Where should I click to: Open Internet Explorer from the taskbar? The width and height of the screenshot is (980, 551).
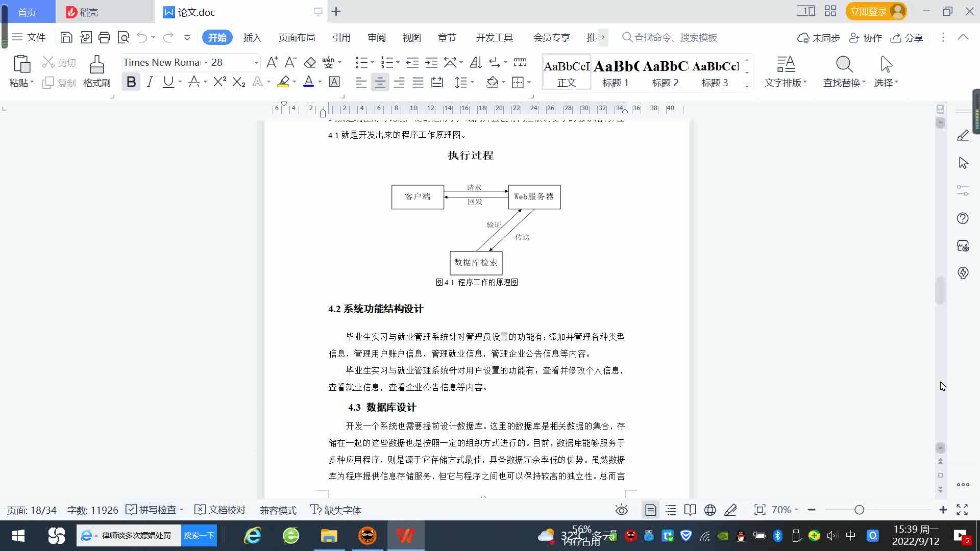[x=253, y=535]
